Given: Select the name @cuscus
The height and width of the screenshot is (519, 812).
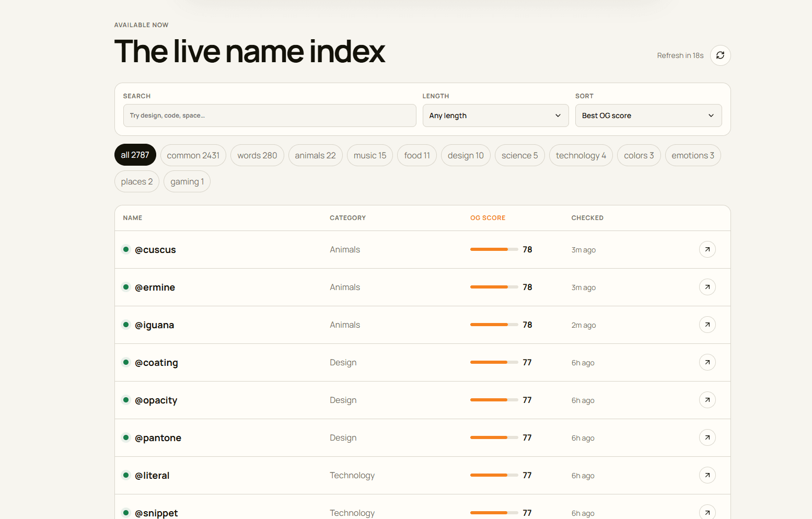Looking at the screenshot, I should [x=155, y=250].
